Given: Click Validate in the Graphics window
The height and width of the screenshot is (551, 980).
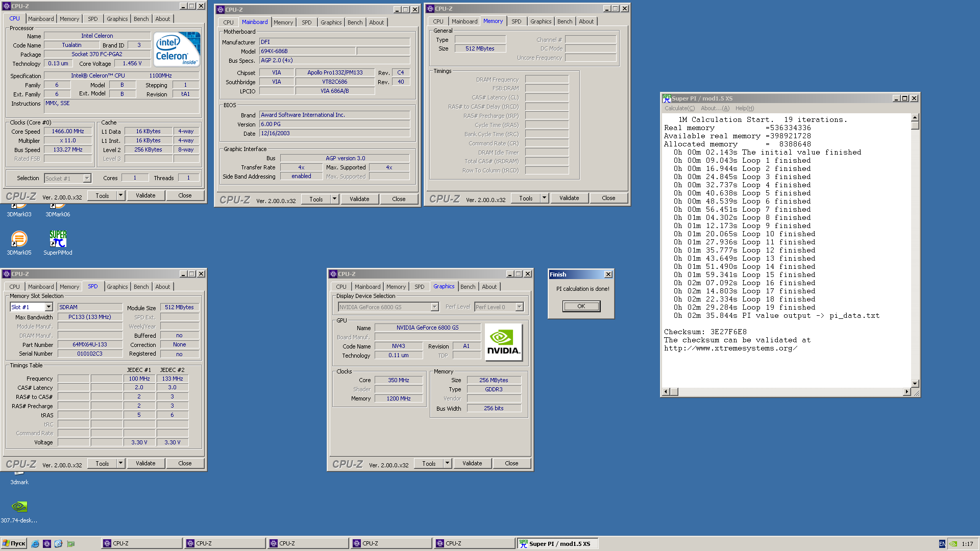Looking at the screenshot, I should tap(473, 463).
